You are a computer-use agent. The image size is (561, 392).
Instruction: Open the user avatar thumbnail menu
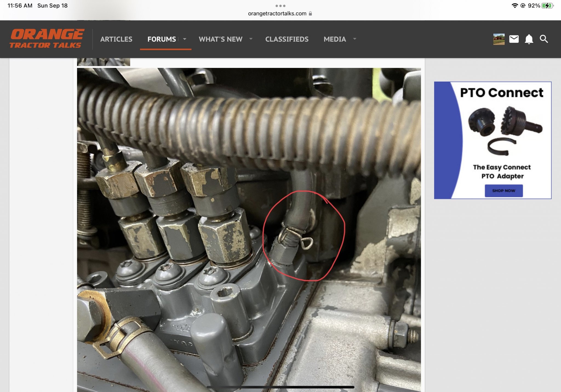pos(499,39)
